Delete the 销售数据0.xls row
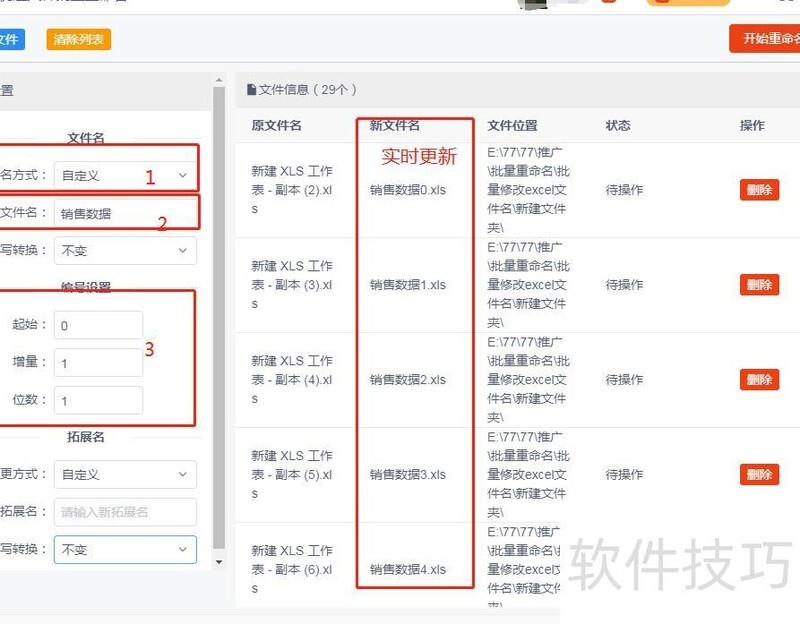 (x=759, y=190)
